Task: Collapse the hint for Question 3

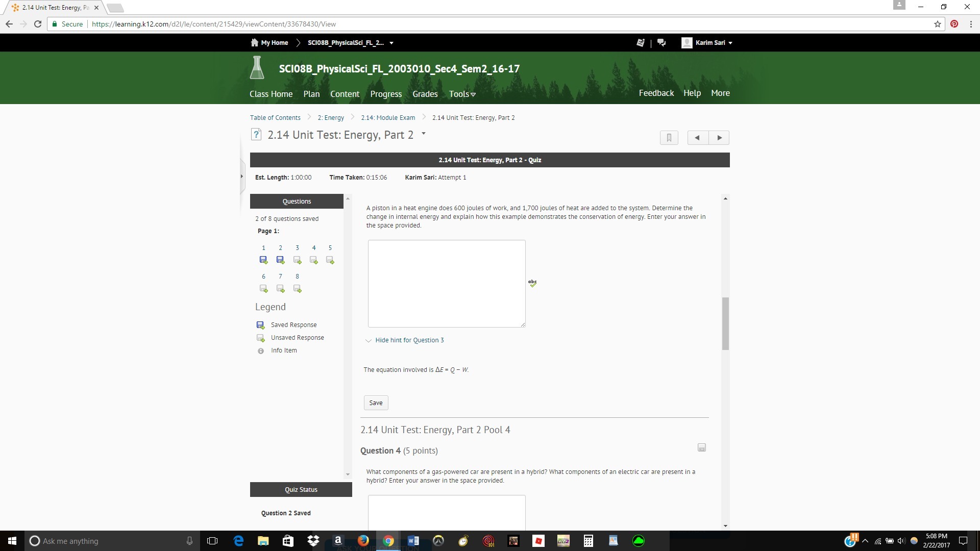Action: point(409,340)
